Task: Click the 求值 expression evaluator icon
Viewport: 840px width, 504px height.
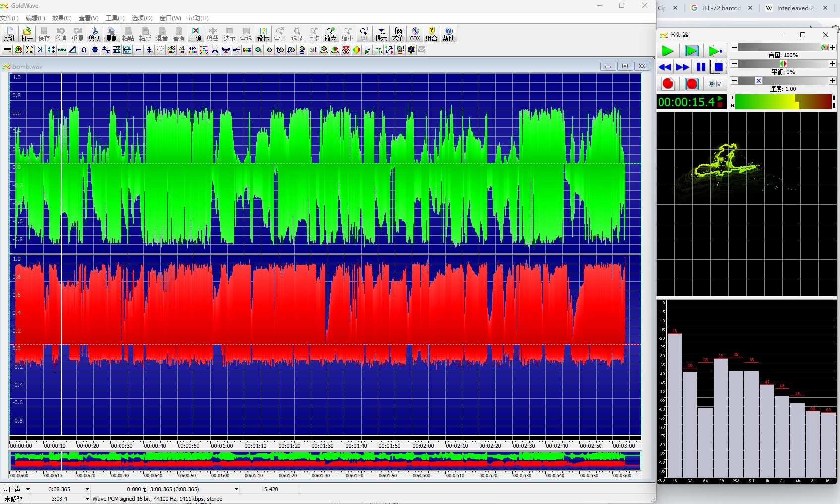Action: (398, 34)
